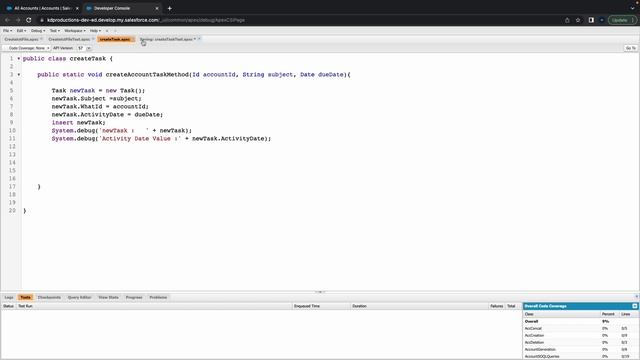Switch to the first CreateIdFile.apxc editor tab
640x360 pixels.
coord(22,39)
